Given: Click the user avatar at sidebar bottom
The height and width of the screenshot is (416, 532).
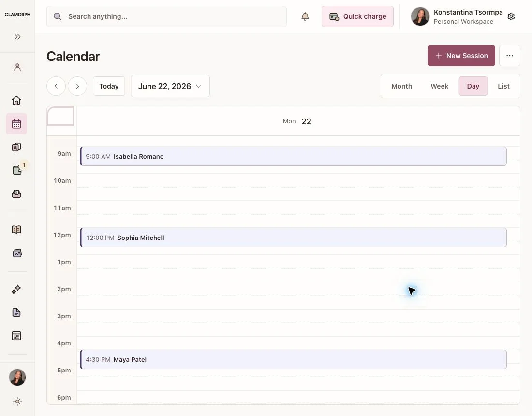Looking at the screenshot, I should (17, 377).
